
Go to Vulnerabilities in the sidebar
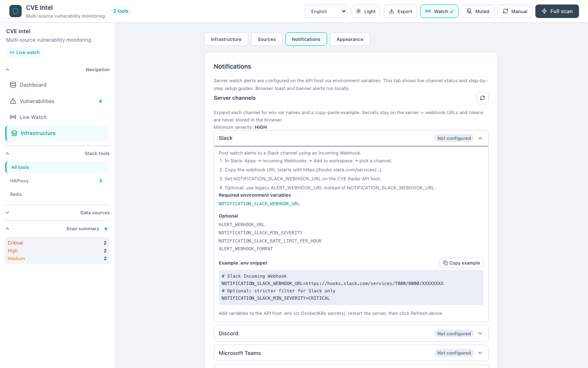click(x=57, y=101)
